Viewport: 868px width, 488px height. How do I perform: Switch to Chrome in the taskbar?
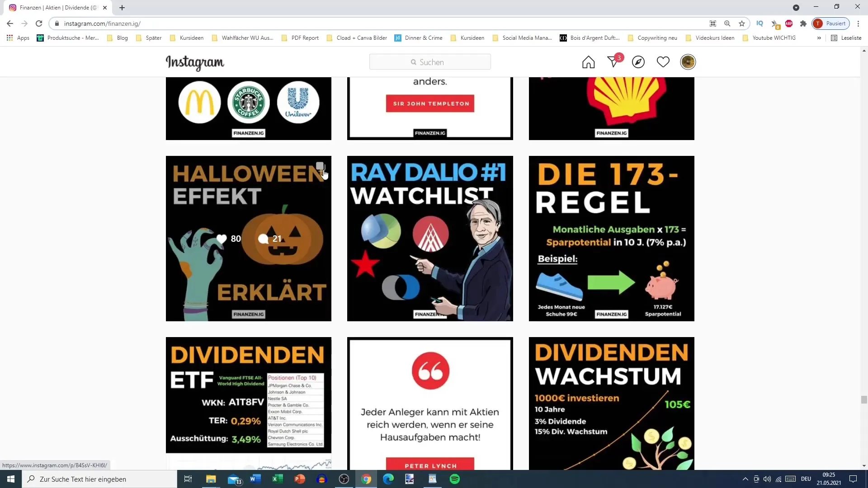click(366, 479)
